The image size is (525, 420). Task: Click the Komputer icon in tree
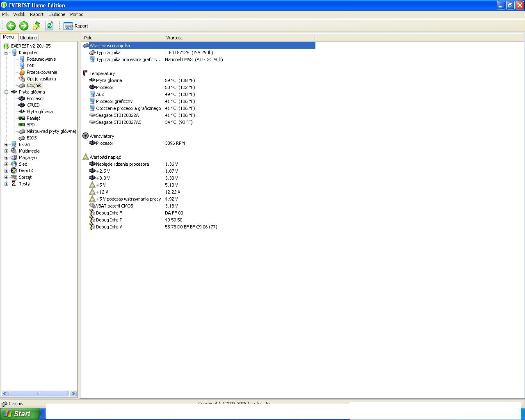point(14,52)
